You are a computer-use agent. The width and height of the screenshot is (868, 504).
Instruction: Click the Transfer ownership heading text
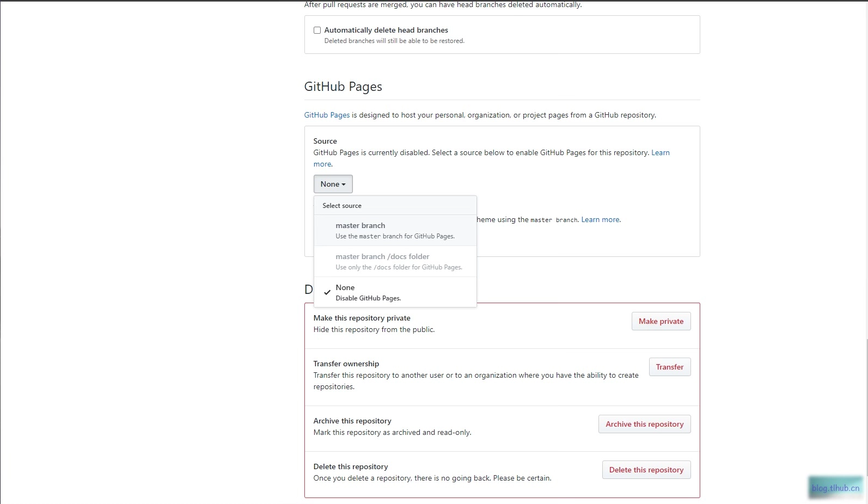point(346,364)
